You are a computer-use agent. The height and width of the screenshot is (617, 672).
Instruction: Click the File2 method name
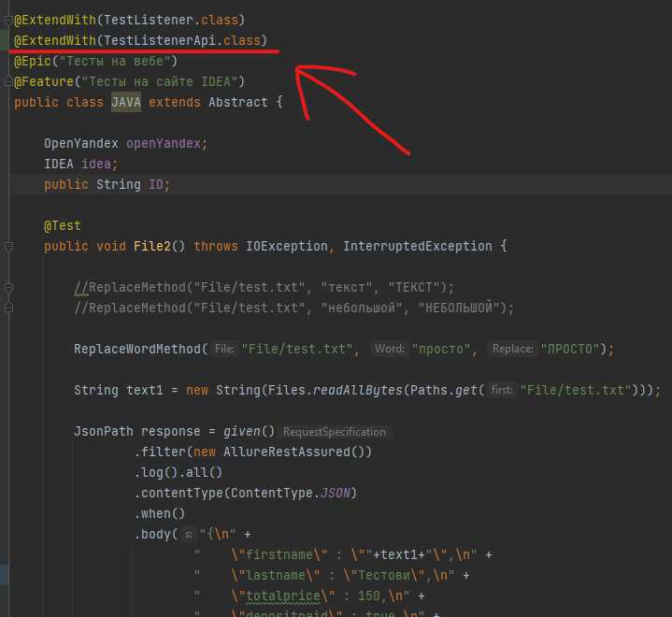(152, 247)
